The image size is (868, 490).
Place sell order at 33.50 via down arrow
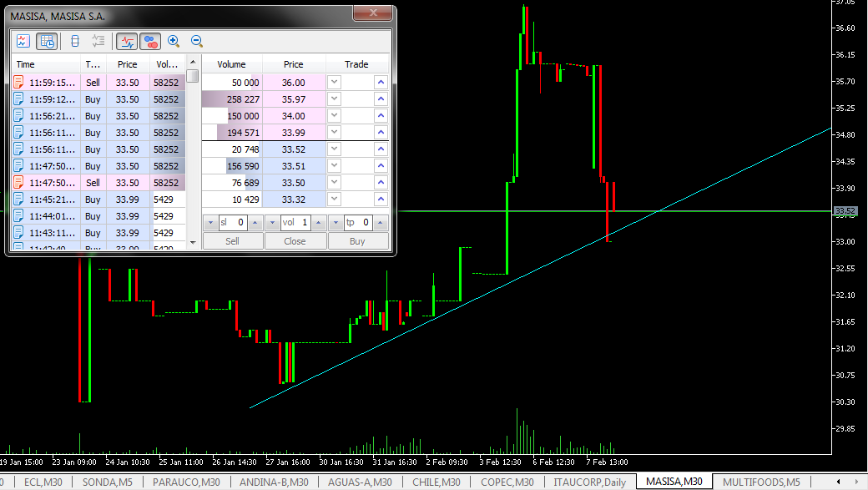coord(334,182)
